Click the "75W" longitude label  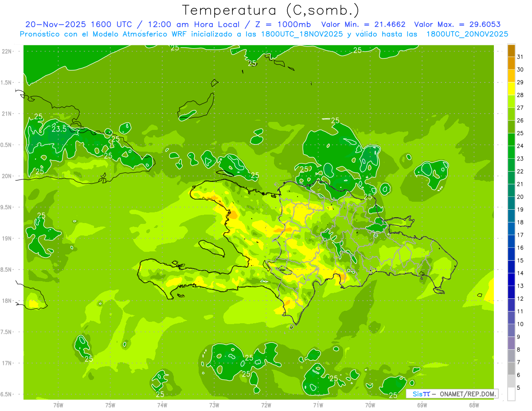tap(110, 405)
